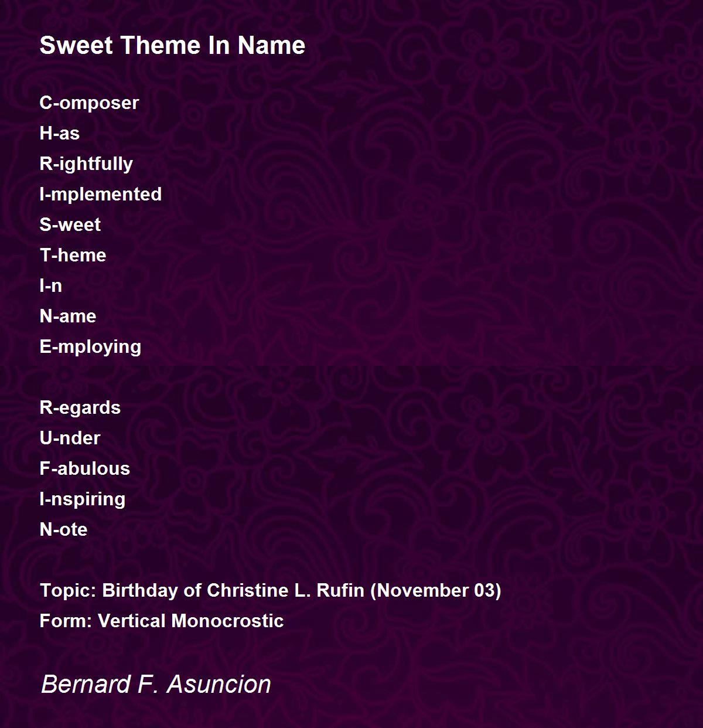Click the line N-ote
The height and width of the screenshot is (728, 703).
(63, 529)
